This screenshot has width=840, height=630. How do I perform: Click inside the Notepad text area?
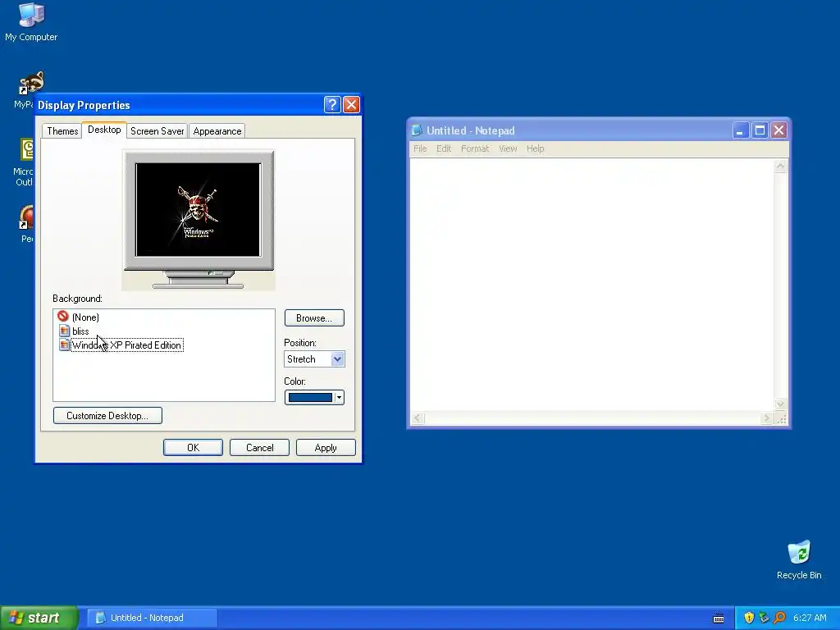point(592,284)
